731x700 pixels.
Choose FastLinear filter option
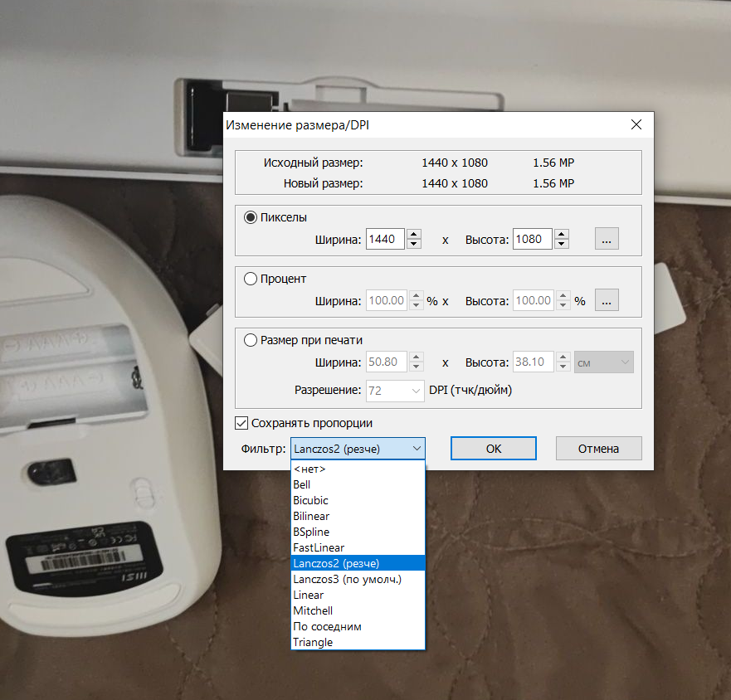click(x=358, y=547)
